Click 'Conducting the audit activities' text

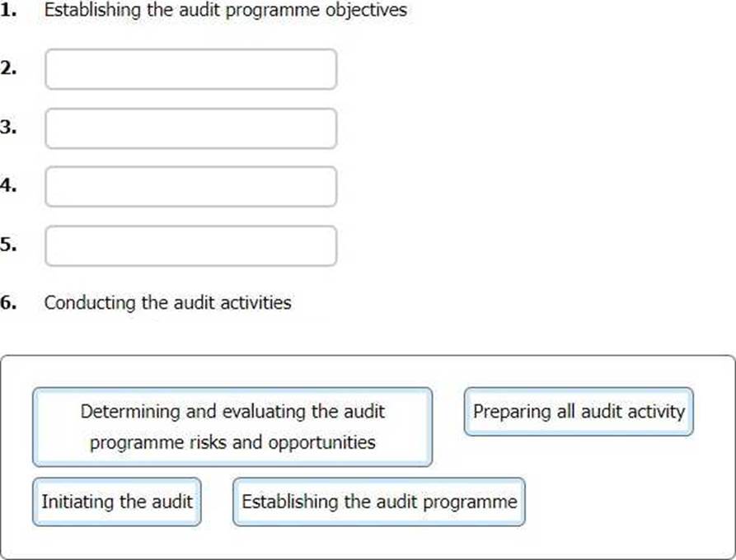click(x=167, y=302)
